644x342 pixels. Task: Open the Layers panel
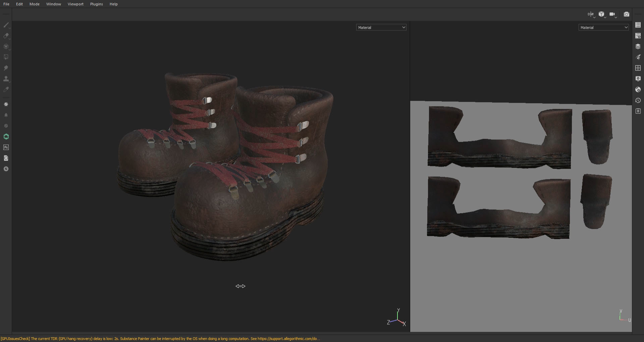click(x=638, y=47)
